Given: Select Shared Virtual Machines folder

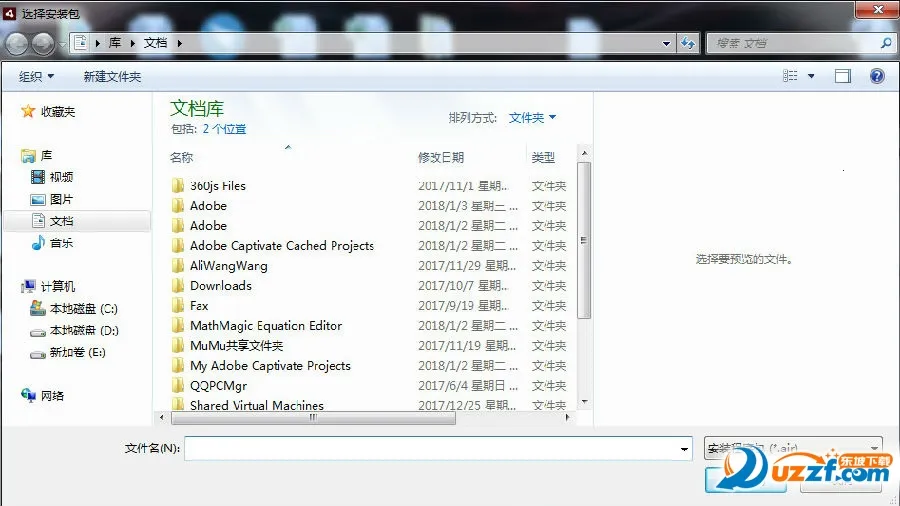Looking at the screenshot, I should tap(257, 405).
